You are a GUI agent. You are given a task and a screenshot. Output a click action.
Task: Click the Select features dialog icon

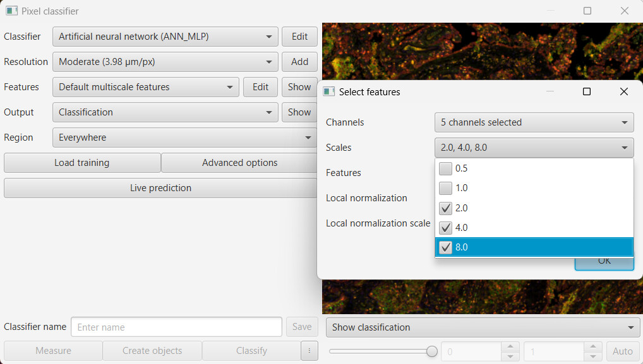click(328, 91)
